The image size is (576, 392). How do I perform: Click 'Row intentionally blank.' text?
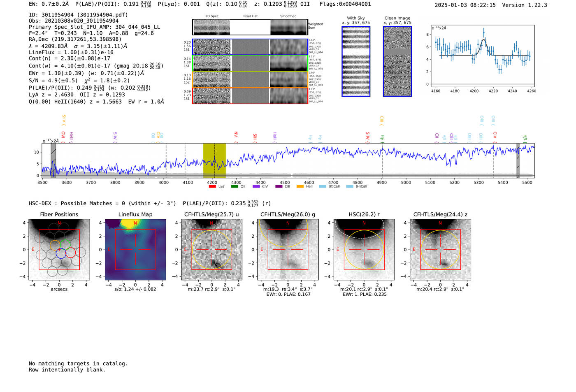pyautogui.click(x=67, y=370)
